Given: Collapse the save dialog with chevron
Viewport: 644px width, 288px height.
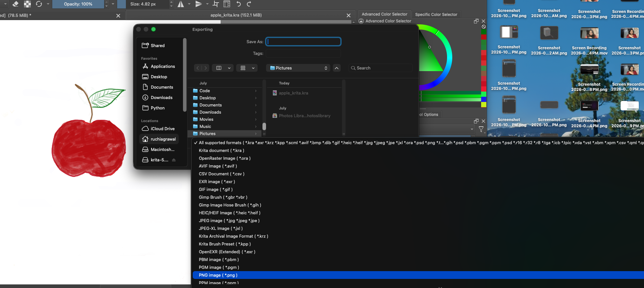Looking at the screenshot, I should [336, 68].
